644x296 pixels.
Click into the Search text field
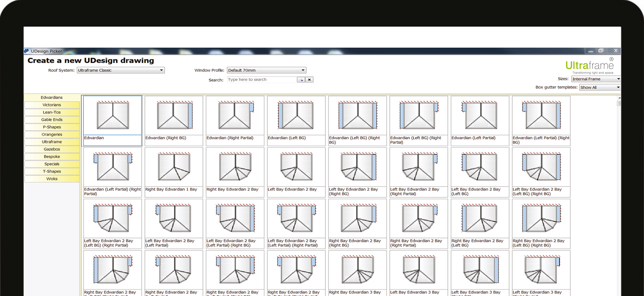(x=262, y=80)
